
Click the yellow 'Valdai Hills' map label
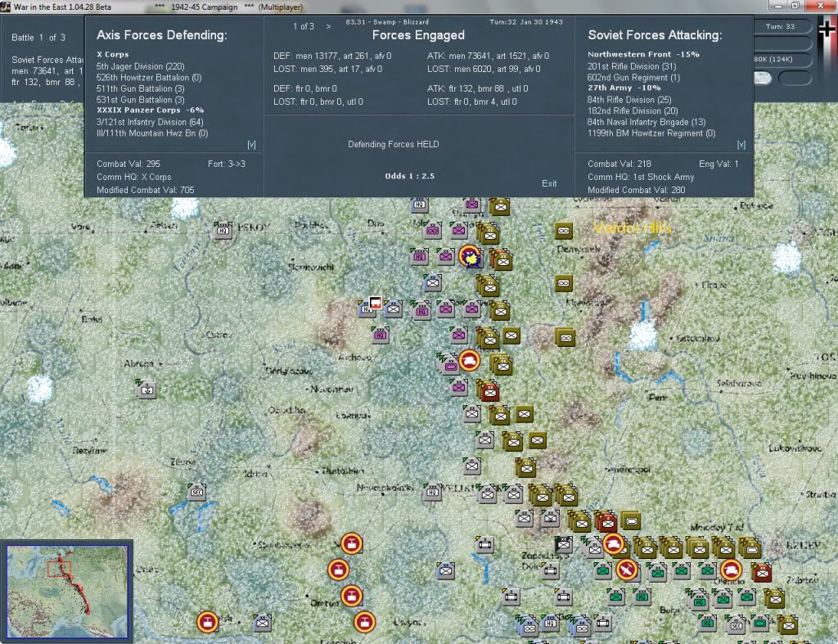(633, 227)
